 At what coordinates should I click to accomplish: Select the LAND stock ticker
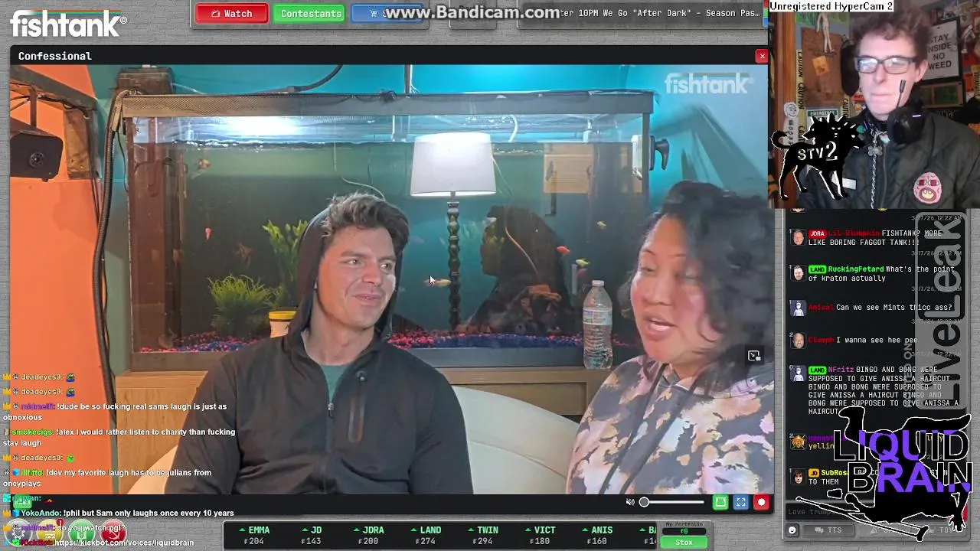426,535
